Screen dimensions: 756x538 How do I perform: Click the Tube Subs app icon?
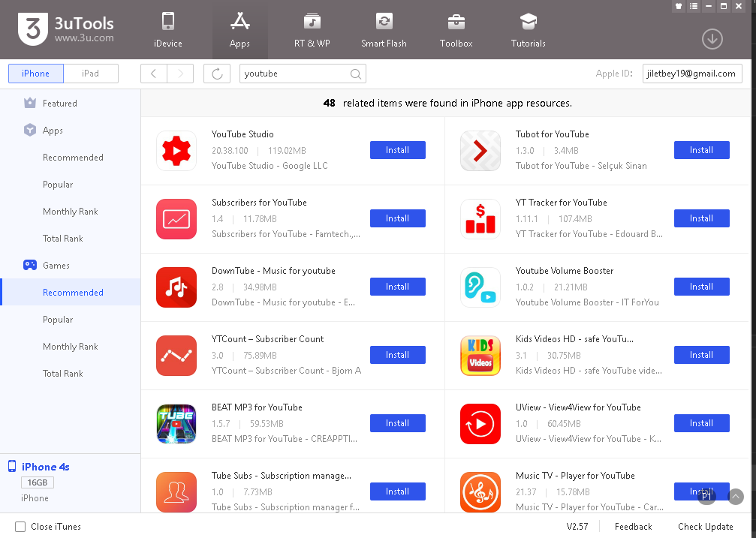(176, 492)
